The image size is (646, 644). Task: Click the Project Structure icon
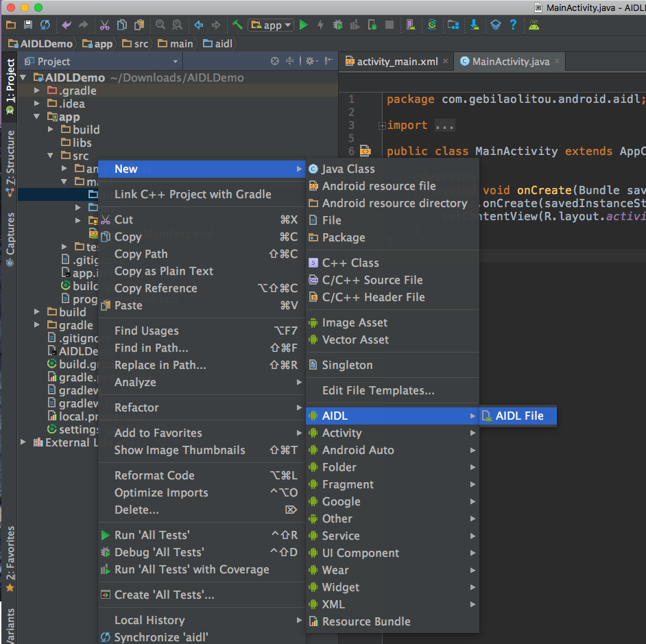(x=453, y=25)
